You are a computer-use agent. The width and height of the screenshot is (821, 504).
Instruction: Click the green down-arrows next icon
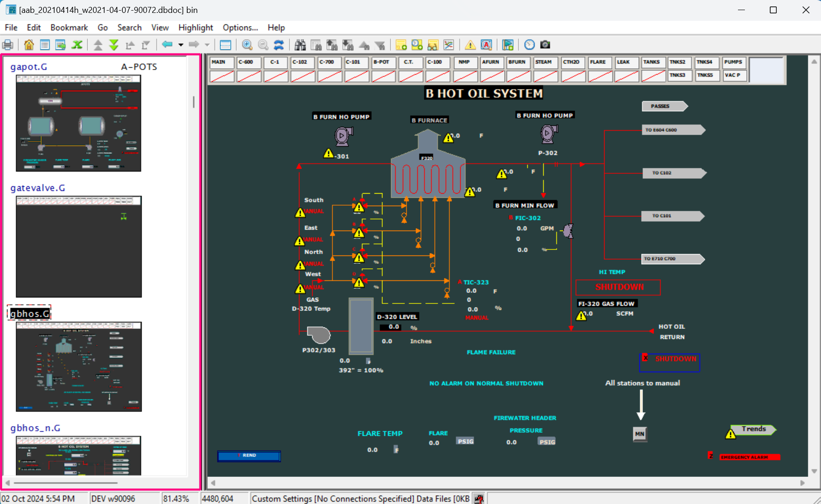113,45
